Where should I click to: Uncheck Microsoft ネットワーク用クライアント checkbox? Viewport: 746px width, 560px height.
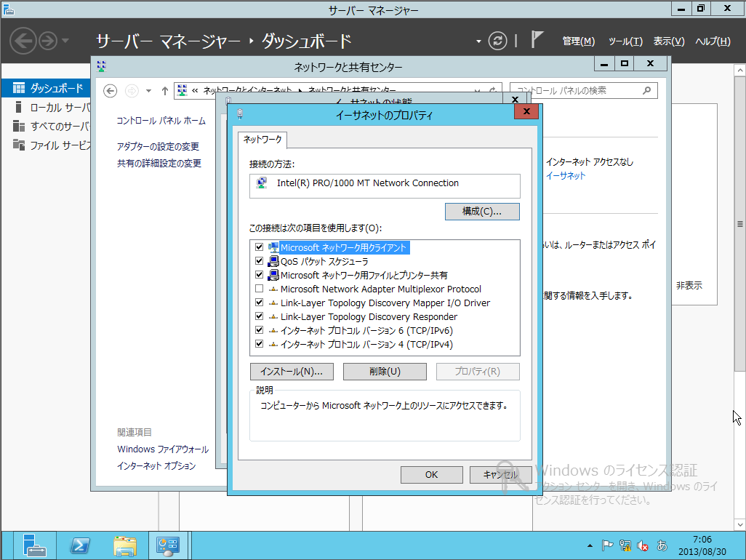259,248
